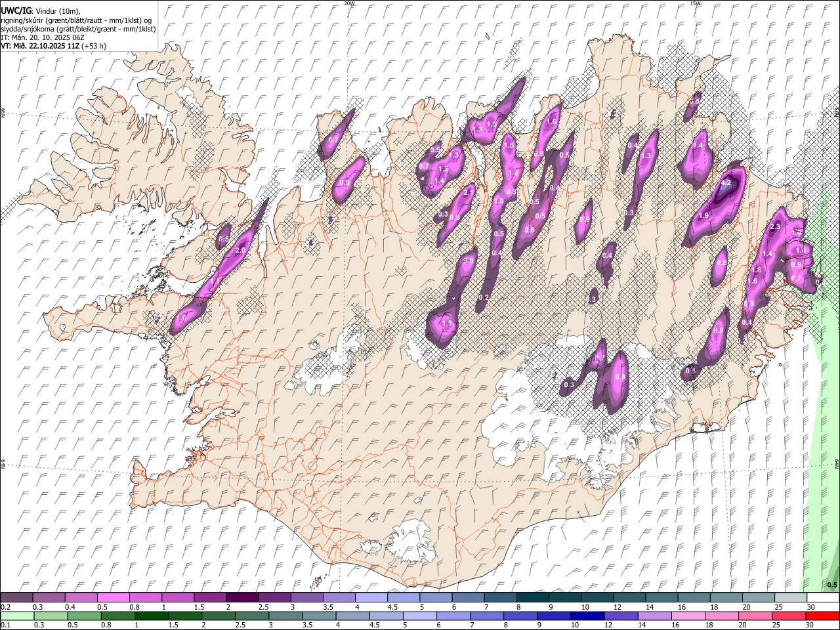Click the 'slydda/snjókoma' legend description line
Viewport: 840px width, 630px height.
(78, 29)
